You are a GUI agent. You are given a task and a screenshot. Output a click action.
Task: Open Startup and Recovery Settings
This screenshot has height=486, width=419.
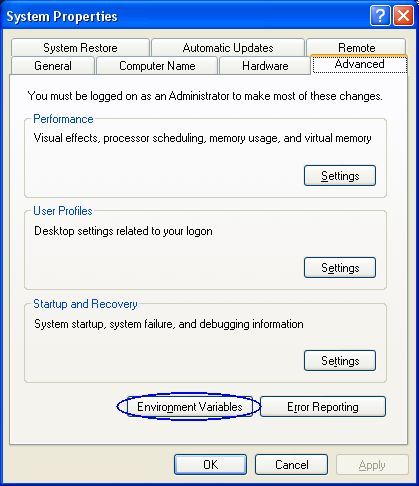point(340,361)
